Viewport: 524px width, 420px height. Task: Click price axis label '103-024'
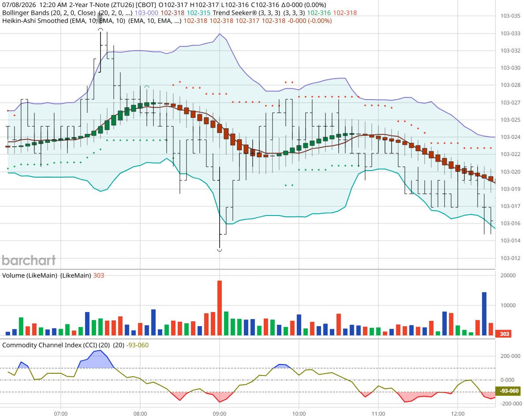coord(510,137)
